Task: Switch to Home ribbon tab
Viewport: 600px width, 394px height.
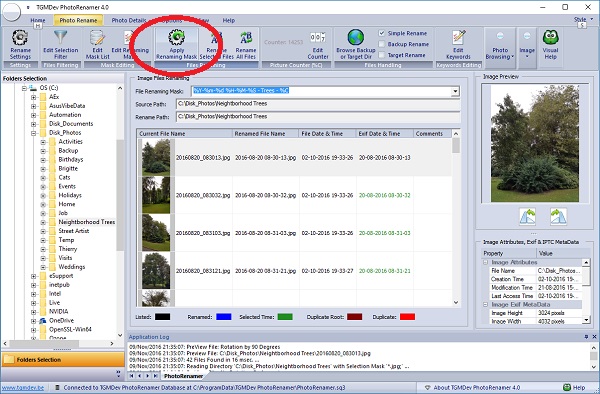Action: (x=38, y=20)
